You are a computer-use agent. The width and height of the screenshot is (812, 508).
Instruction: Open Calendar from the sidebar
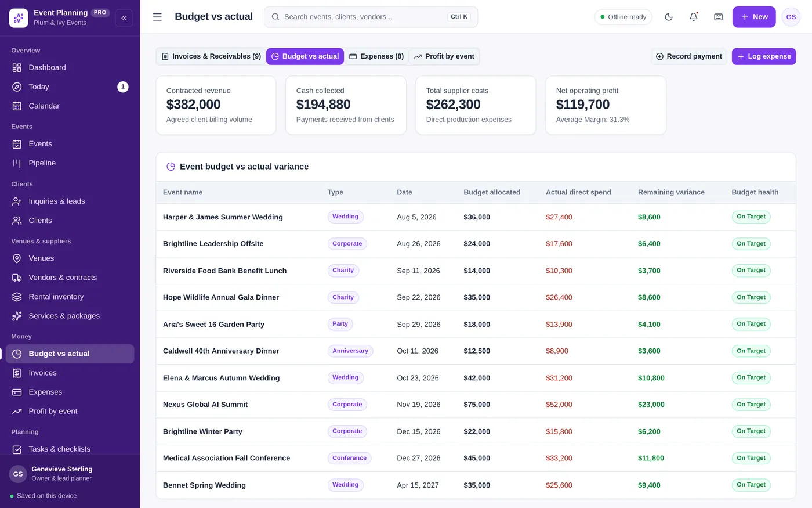click(70, 106)
